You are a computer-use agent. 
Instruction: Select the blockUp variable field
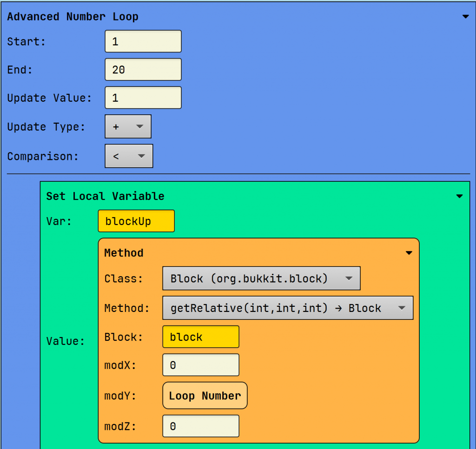point(136,221)
